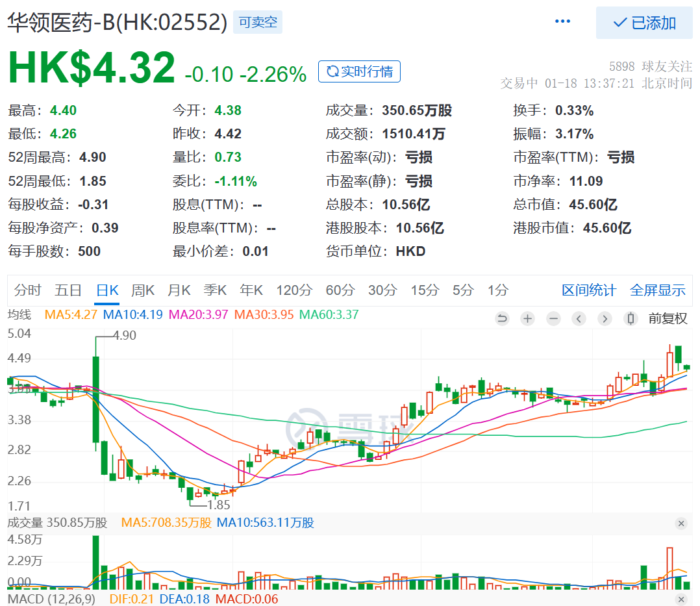Click the MA5:4.27 moving average label
Image resolution: width=700 pixels, height=606 pixels.
point(71,314)
